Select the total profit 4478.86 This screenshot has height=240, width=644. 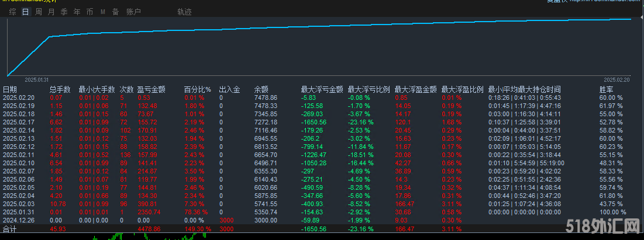149,229
